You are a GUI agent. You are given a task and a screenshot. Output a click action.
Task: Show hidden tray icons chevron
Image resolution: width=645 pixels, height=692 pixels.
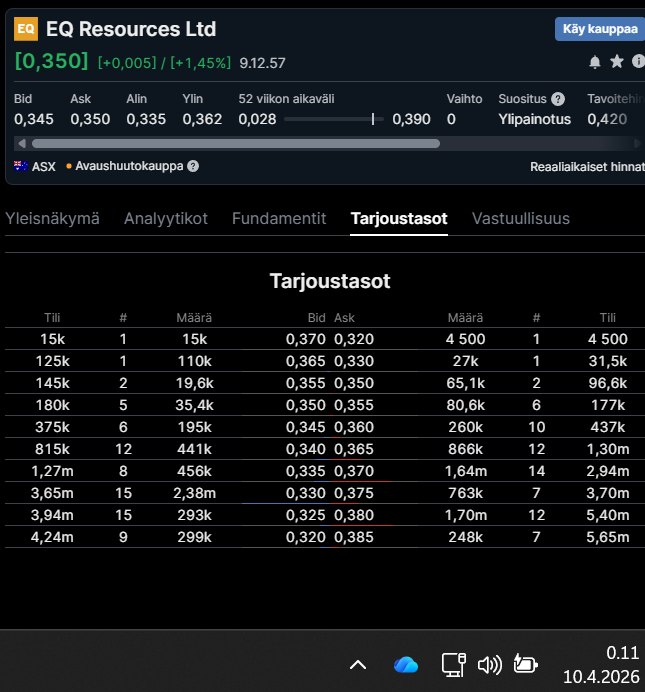[358, 665]
